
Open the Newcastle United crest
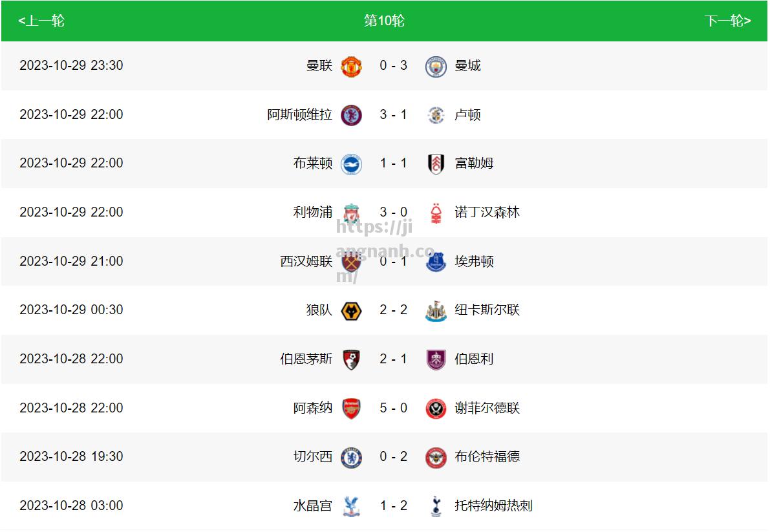(436, 311)
